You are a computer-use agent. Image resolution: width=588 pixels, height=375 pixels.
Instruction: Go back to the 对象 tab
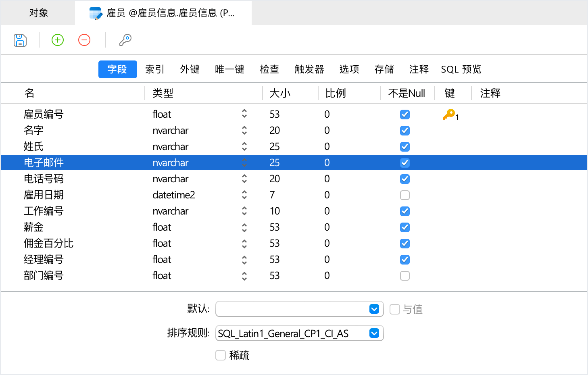coord(39,12)
